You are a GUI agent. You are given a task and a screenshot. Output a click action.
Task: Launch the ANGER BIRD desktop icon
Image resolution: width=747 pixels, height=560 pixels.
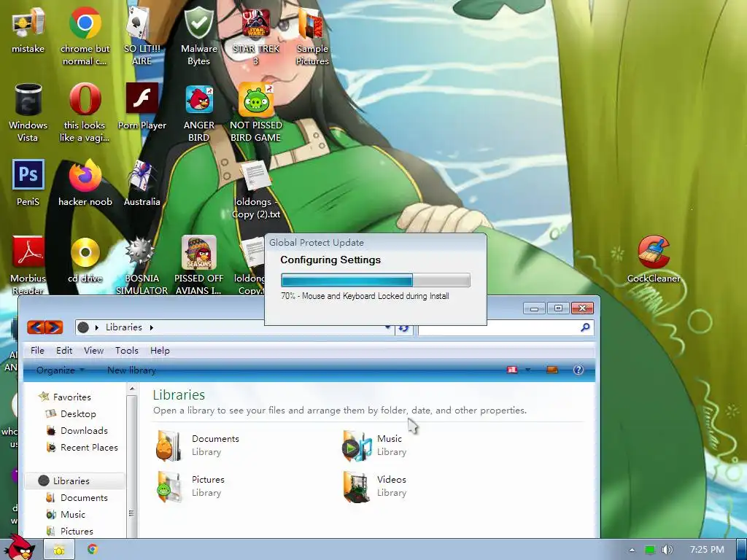tap(199, 112)
